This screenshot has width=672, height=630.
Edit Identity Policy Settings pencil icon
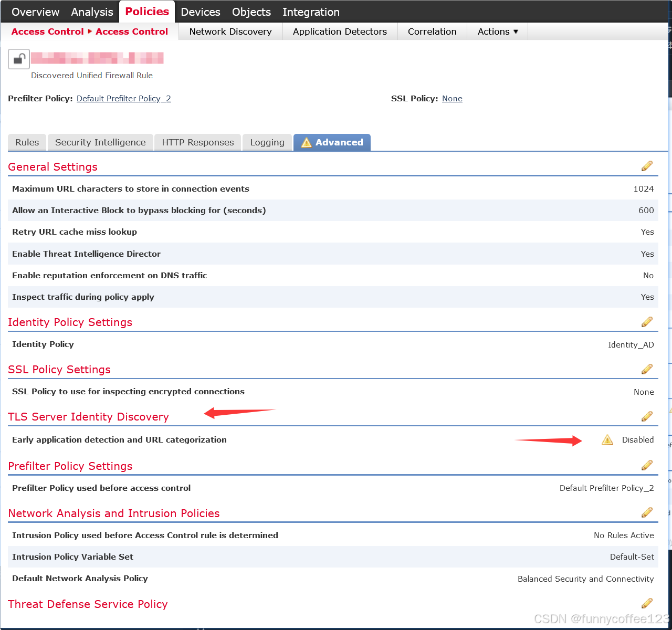click(x=647, y=322)
